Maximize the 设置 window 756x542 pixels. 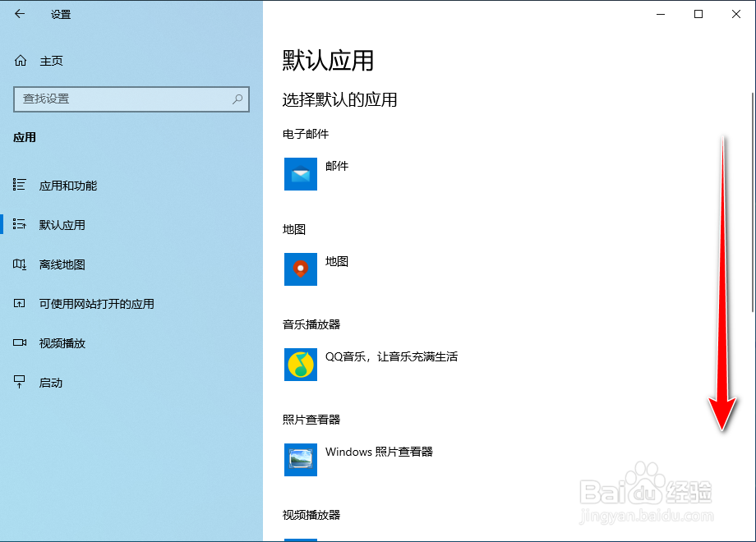pos(698,14)
